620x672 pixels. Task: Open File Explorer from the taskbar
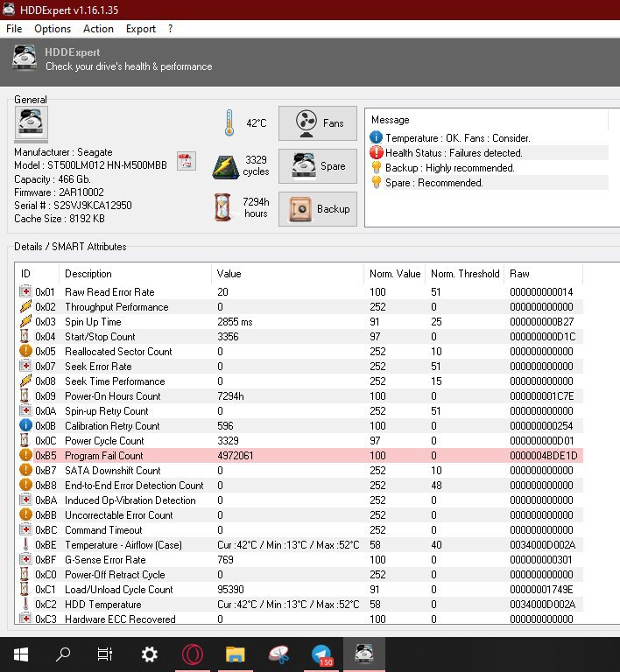pos(235,654)
